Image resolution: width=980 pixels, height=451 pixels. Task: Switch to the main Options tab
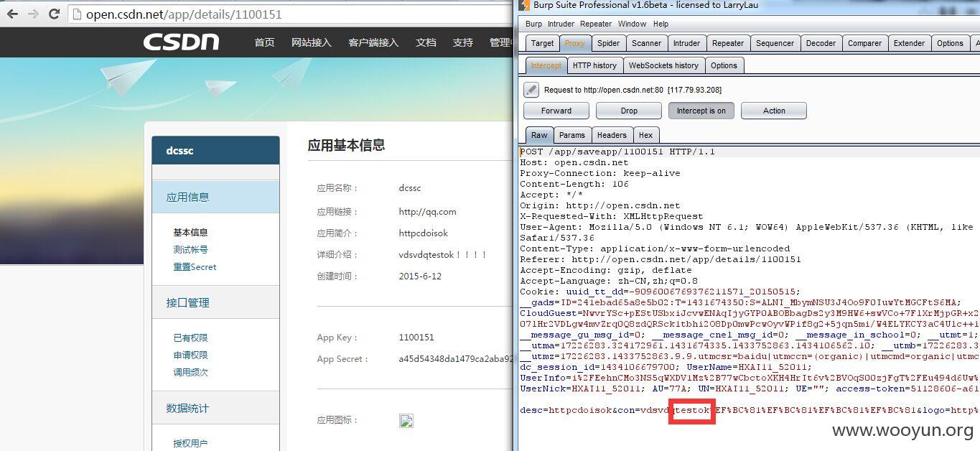tap(950, 43)
